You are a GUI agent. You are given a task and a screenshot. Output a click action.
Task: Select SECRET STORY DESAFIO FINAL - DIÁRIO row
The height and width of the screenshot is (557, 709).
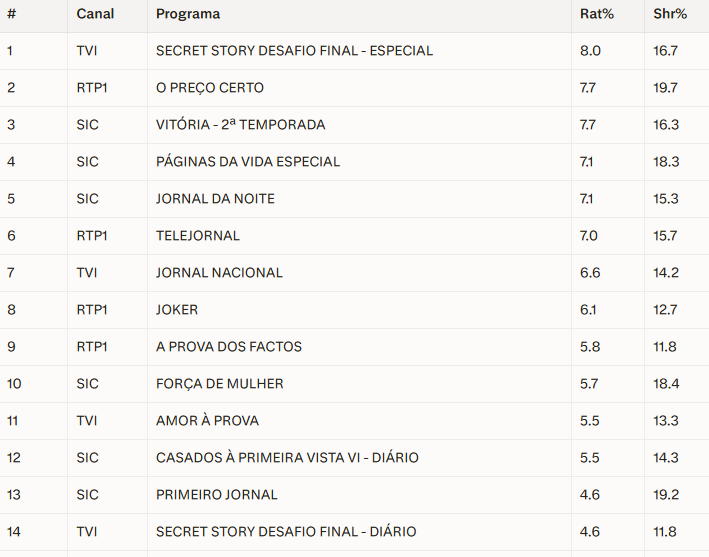point(354,532)
